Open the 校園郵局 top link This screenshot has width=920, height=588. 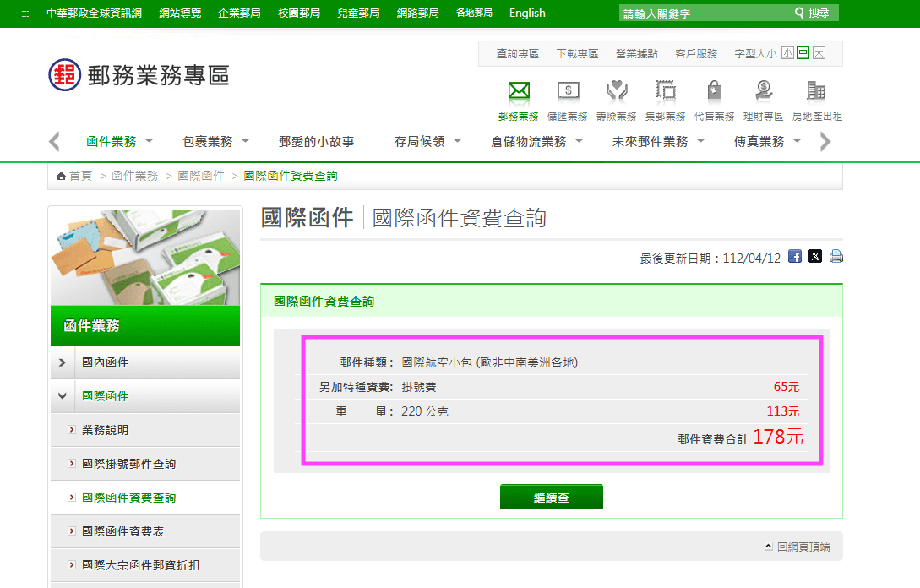[299, 13]
